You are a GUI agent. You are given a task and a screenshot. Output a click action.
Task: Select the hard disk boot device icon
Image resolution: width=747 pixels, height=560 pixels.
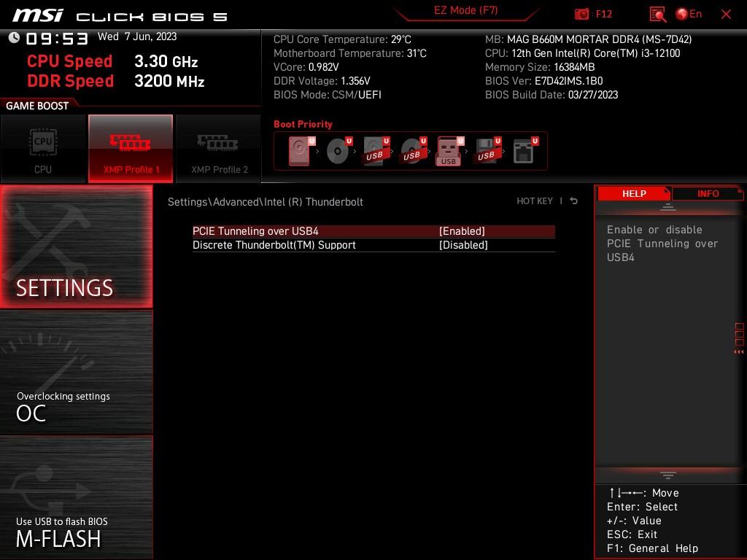301,151
